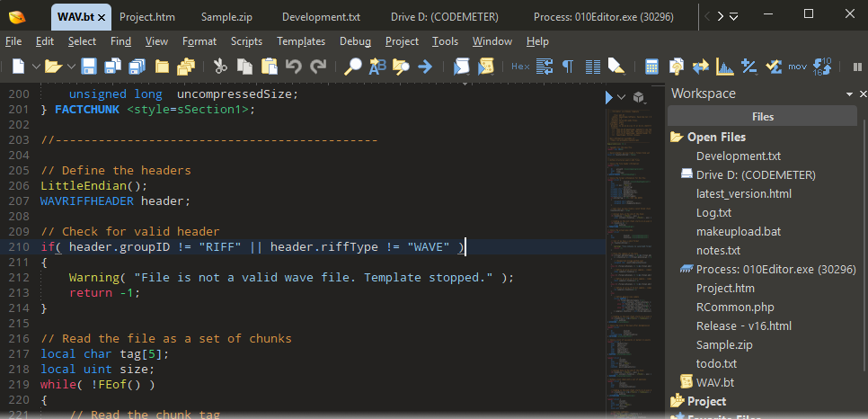Open the Workspace panel options dropdown arrow
The width and height of the screenshot is (868, 419).
[850, 94]
